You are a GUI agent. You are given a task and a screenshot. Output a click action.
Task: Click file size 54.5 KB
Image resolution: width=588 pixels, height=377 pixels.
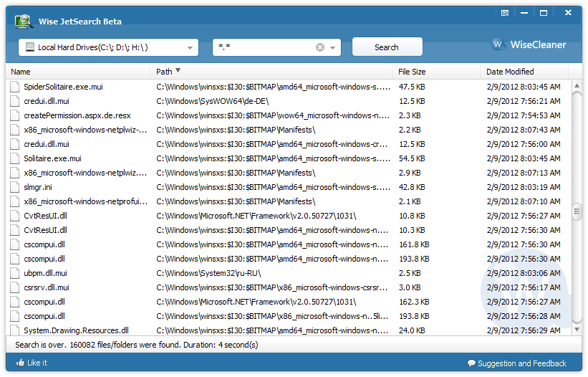(412, 158)
